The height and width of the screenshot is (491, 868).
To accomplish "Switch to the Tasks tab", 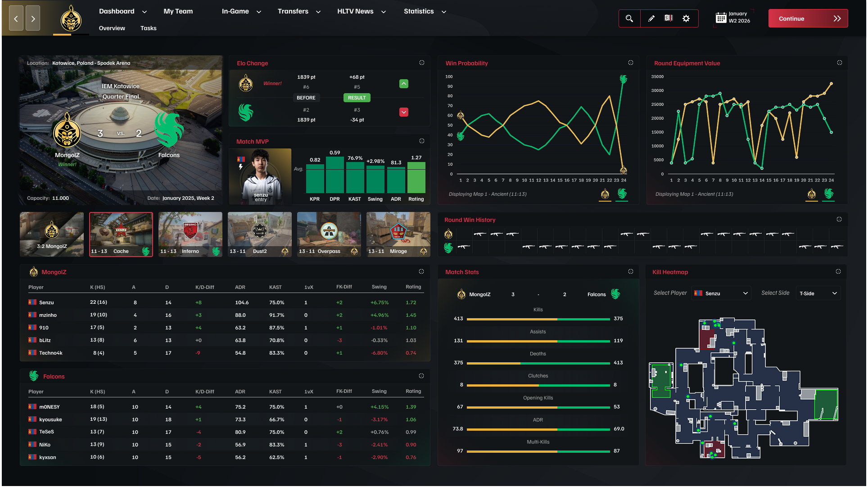I will pos(148,28).
